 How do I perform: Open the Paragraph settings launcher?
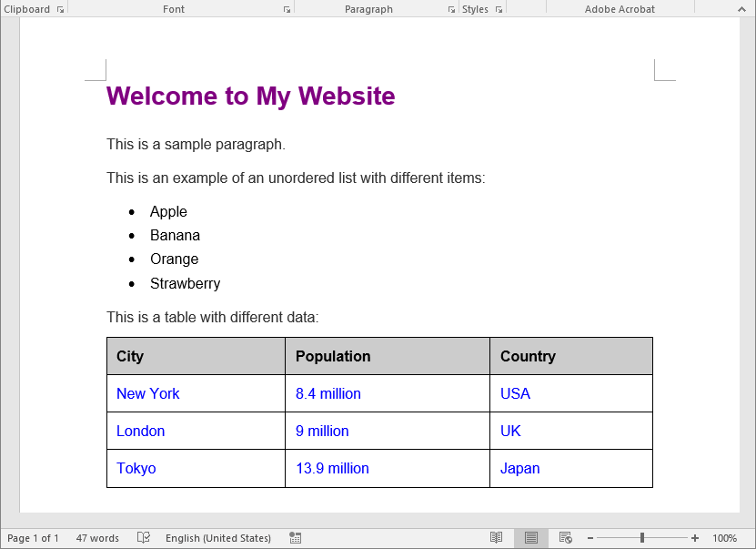click(x=451, y=8)
